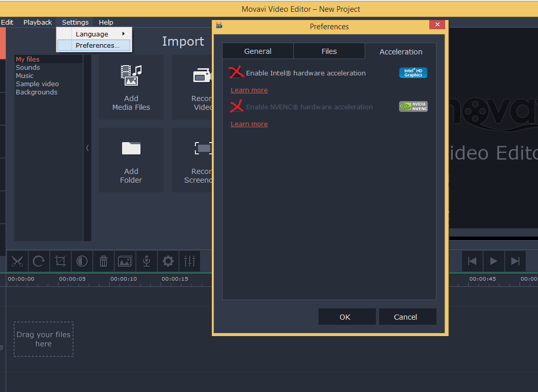Screen dimensions: 538x392
Task: Open the image insert toolbar icon
Action: [125, 262]
